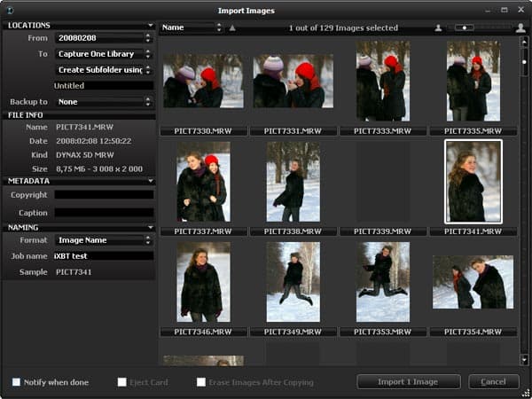Toggle sort direction triangle next to Name
532x399 pixels.
tap(232, 27)
